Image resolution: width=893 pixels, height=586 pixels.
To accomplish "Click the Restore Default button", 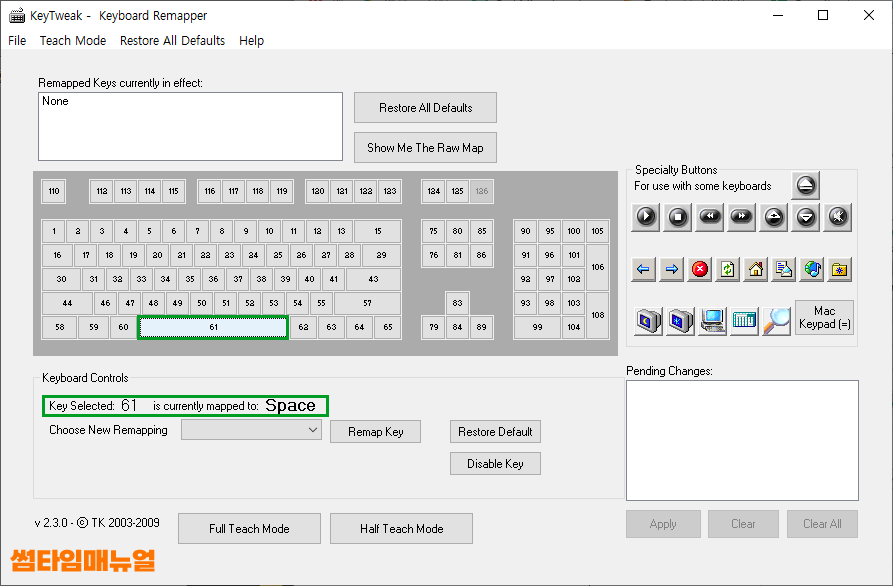I will pos(495,432).
